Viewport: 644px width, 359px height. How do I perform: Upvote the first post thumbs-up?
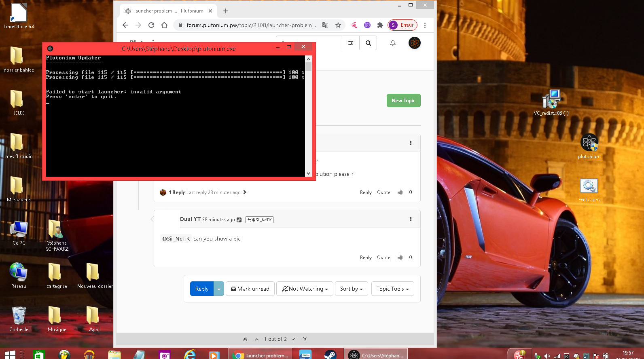pos(400,192)
